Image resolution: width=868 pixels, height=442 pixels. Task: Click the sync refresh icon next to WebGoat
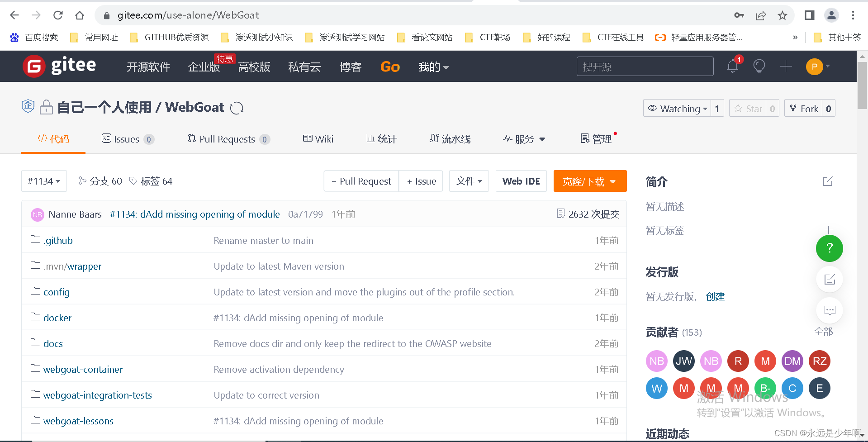coord(237,108)
